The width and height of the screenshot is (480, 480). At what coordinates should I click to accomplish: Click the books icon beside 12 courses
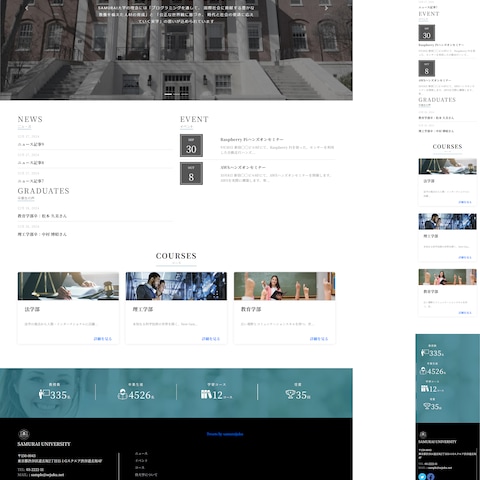[206, 394]
